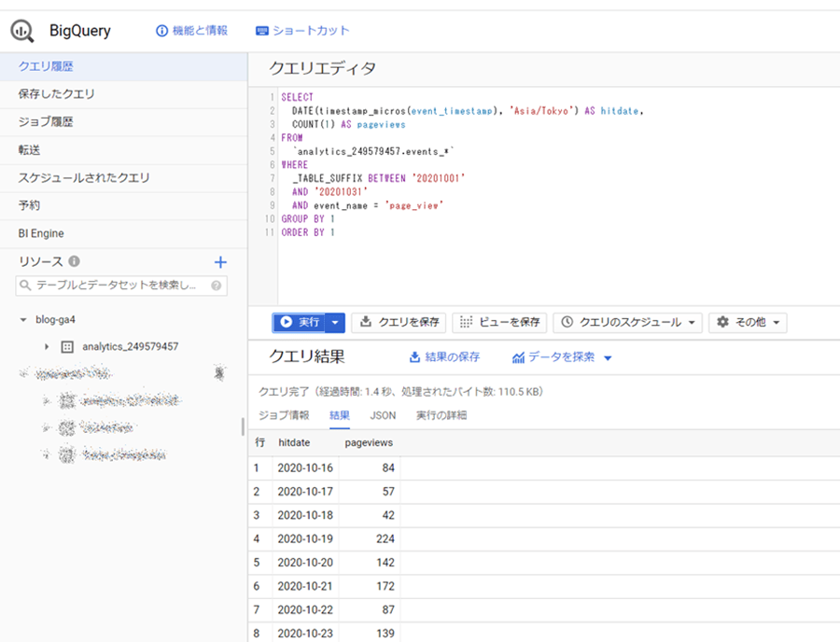Open 保存したクエリ in the sidebar
This screenshot has height=642, width=840.
(124, 94)
